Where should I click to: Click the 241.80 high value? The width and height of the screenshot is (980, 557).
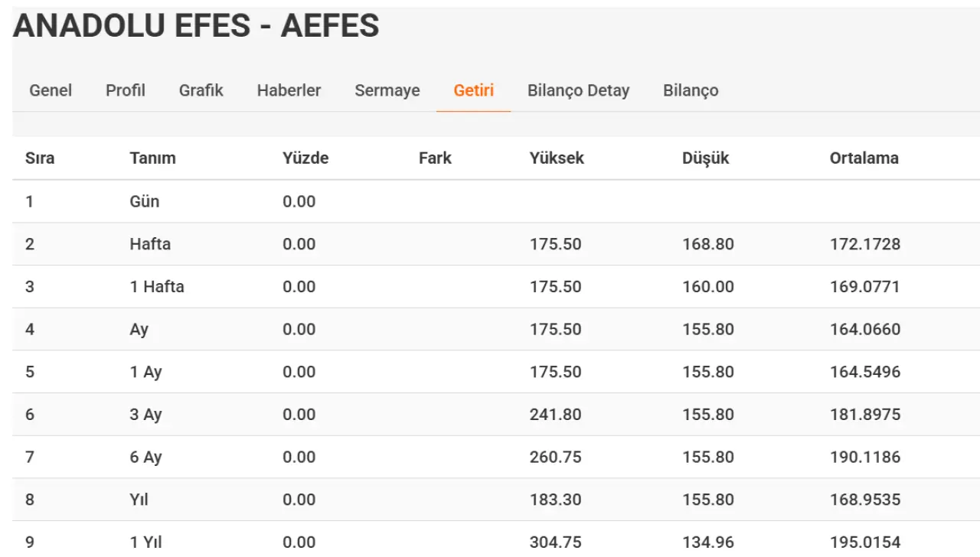[x=556, y=415]
